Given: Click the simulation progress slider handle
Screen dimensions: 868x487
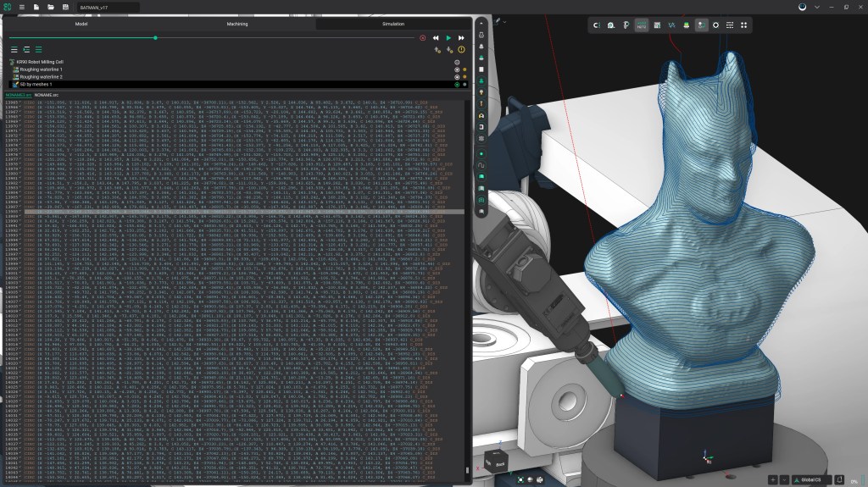Looking at the screenshot, I should point(156,37).
